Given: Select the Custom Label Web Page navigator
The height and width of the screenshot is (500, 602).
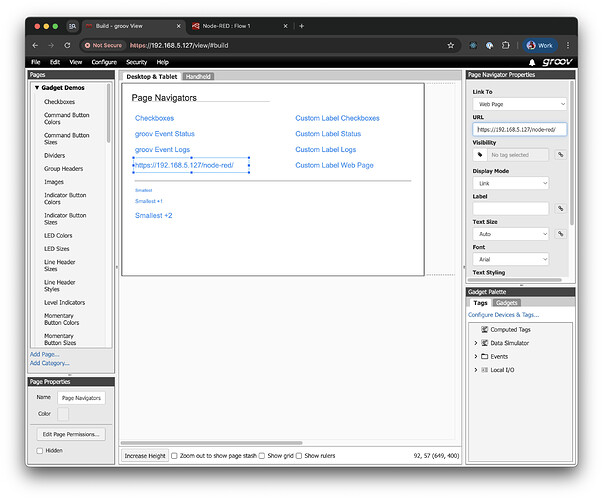Looking at the screenshot, I should (334, 165).
